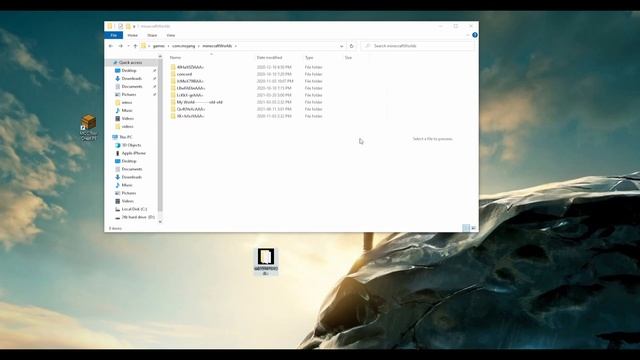Click the games breadcrumb in address bar

[x=158, y=46]
